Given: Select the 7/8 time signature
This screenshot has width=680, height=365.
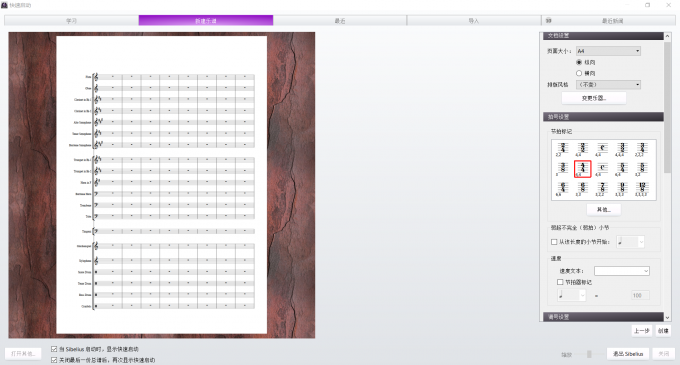Looking at the screenshot, I should pos(602,189).
